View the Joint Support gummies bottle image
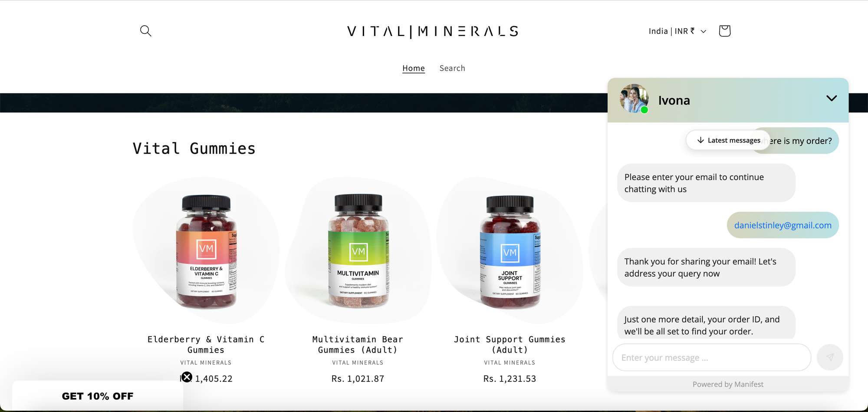868x412 pixels. click(510, 250)
